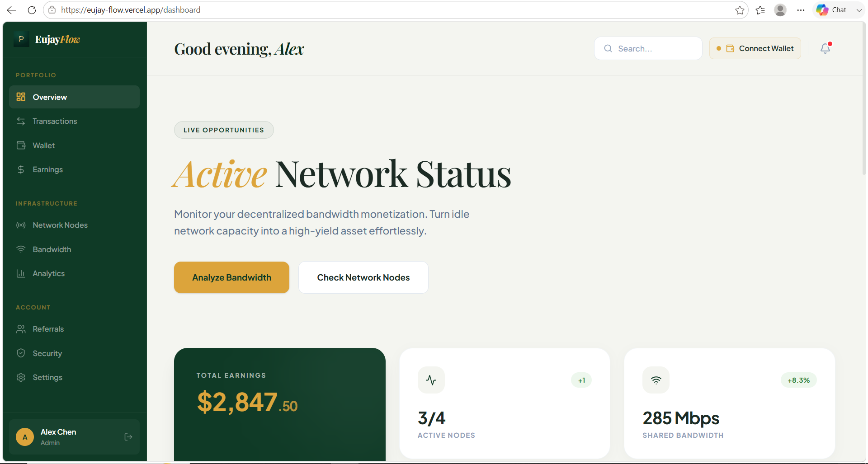Screen dimensions: 868x464
Task: Click the Check Network Nodes button
Action: (x=363, y=277)
